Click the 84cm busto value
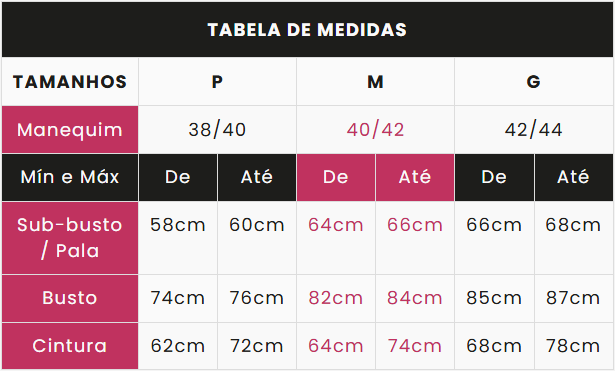The width and height of the screenshot is (615, 371). (415, 298)
